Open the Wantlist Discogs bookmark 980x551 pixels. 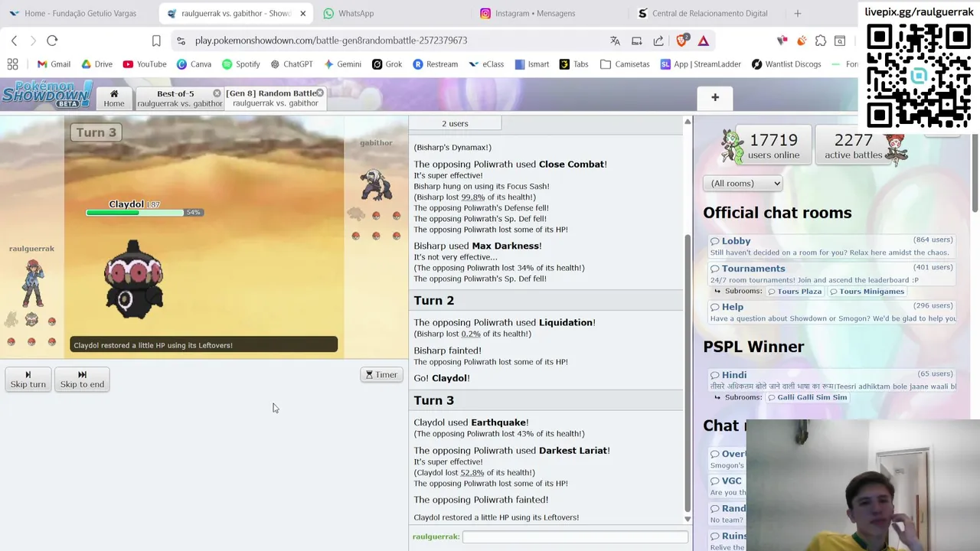[x=786, y=64]
